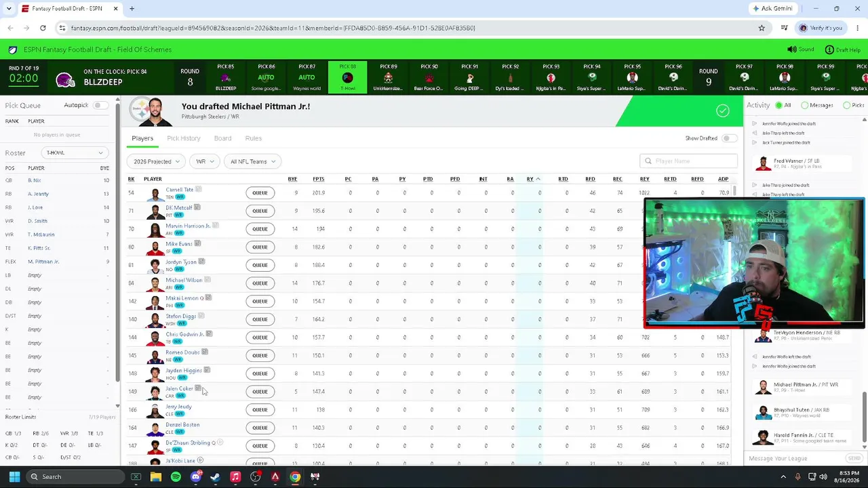The width and height of the screenshot is (868, 488).
Task: Sort the table by FPTS column
Action: pos(318,179)
